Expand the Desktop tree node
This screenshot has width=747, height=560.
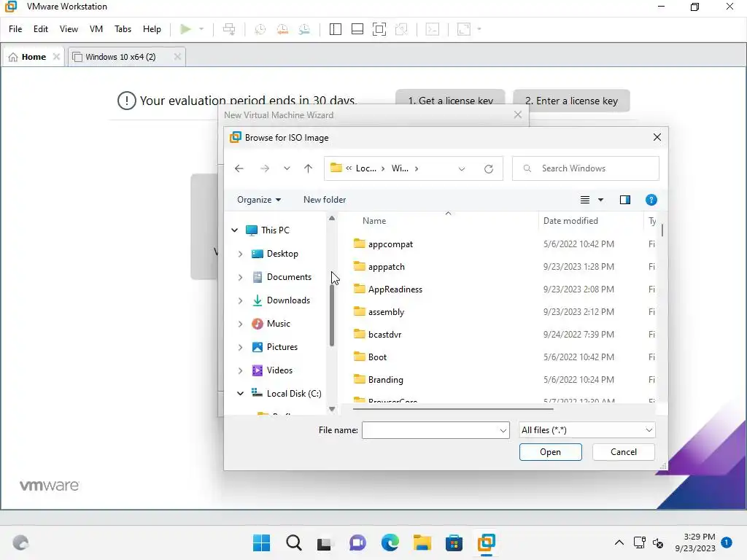(240, 254)
